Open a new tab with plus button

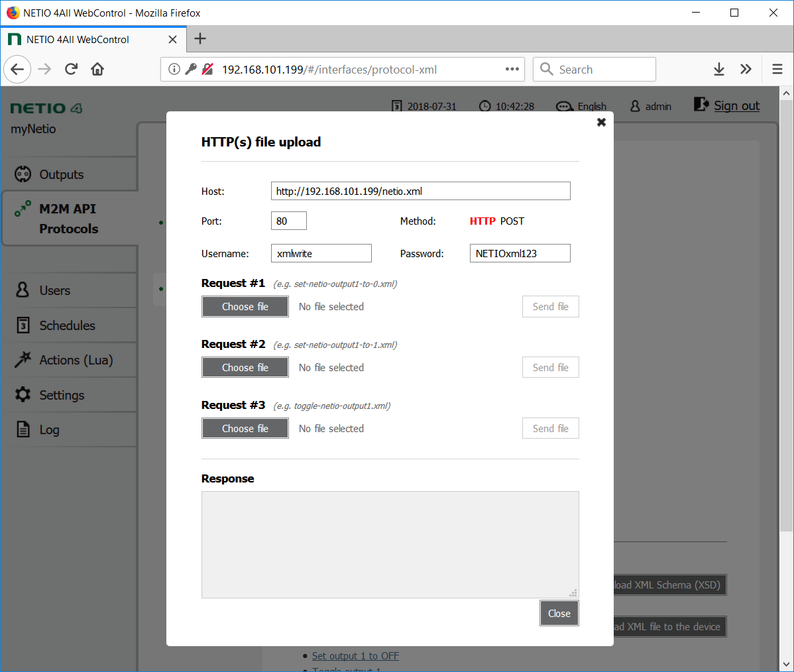tap(200, 38)
